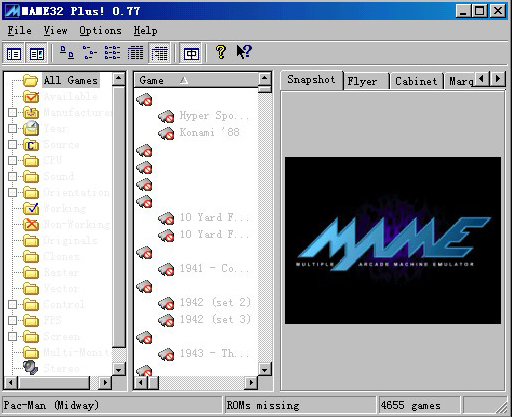Select the Multi-Monitor folder
Image resolution: width=512 pixels, height=417 pixels.
pos(67,352)
